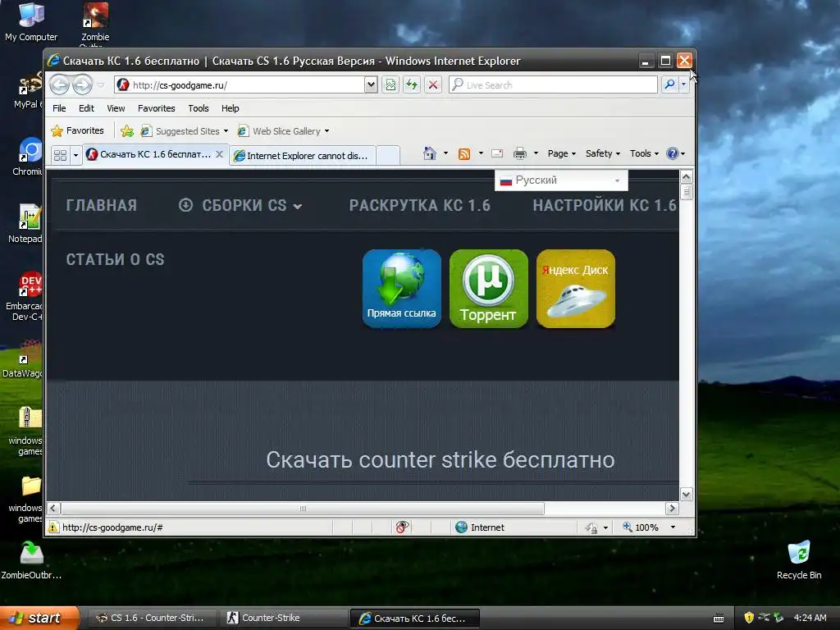Open popup blocker icon in status bar

pyautogui.click(x=402, y=527)
